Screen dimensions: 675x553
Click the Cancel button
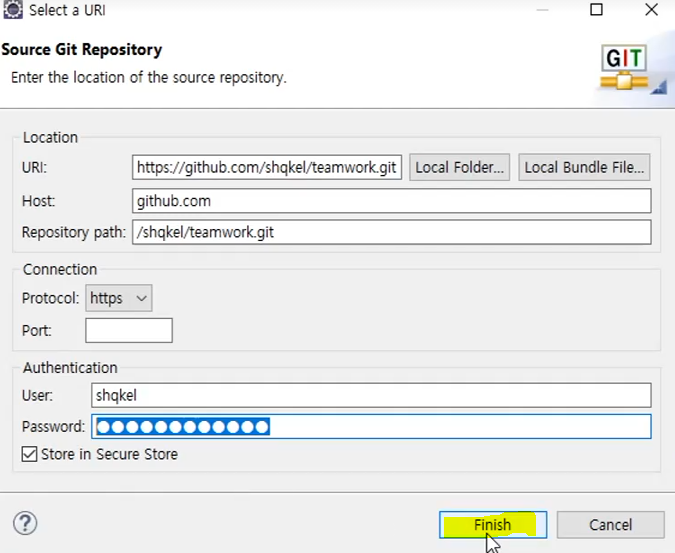(610, 525)
